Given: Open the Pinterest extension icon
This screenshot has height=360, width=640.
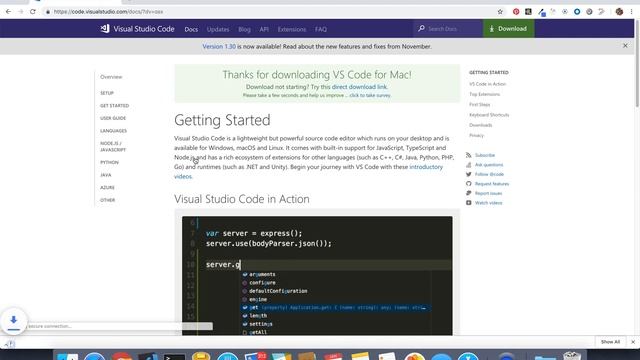Looking at the screenshot, I should [x=516, y=12].
